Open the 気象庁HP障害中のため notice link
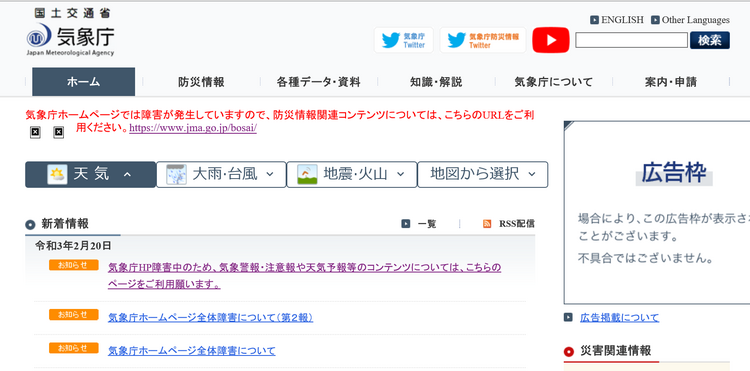The width and height of the screenshot is (750, 371). pyautogui.click(x=305, y=276)
